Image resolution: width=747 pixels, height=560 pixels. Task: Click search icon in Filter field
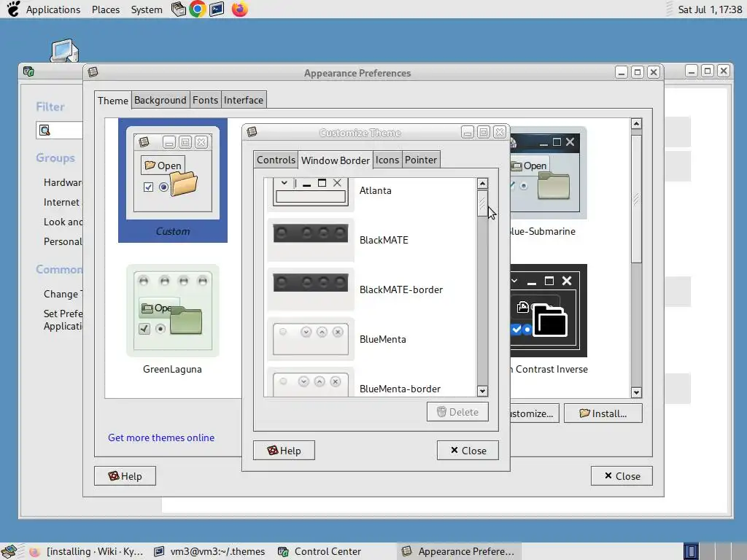point(44,130)
